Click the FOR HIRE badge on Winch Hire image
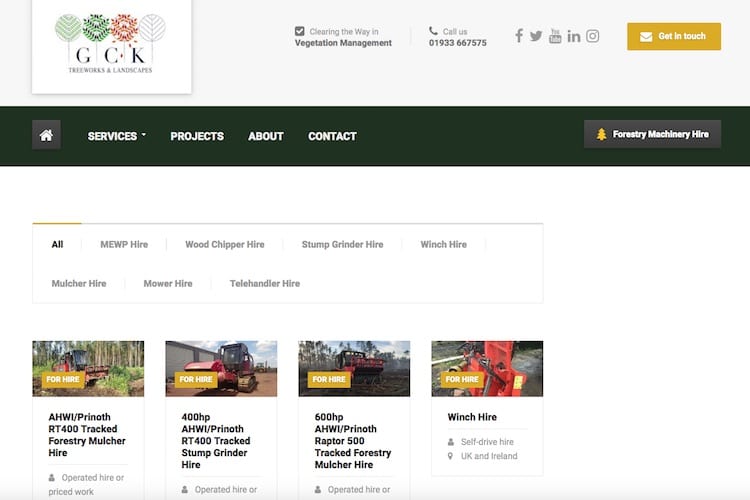Image resolution: width=750 pixels, height=500 pixels. coord(462,379)
